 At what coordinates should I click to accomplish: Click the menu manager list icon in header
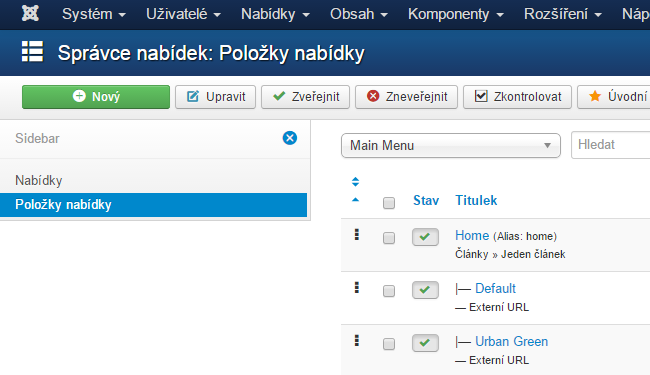point(32,51)
